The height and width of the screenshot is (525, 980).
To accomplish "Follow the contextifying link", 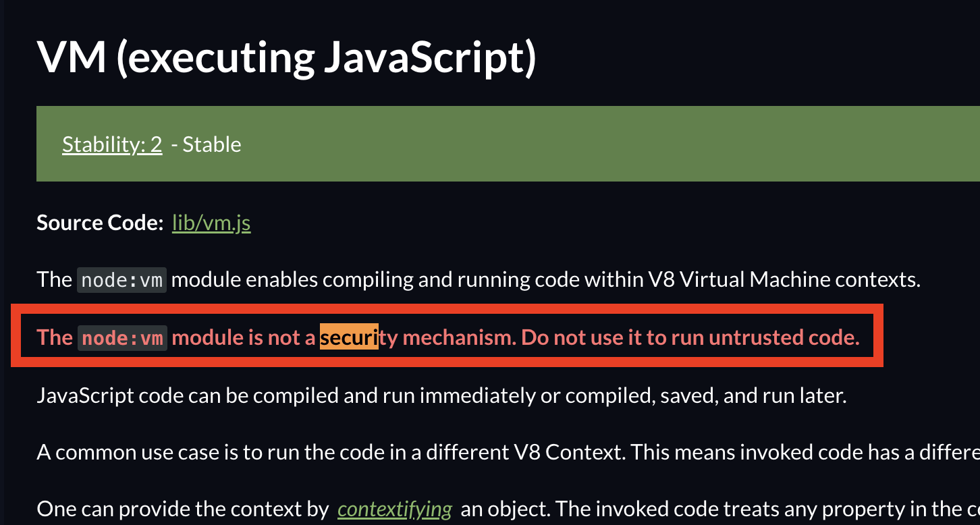I will point(395,509).
